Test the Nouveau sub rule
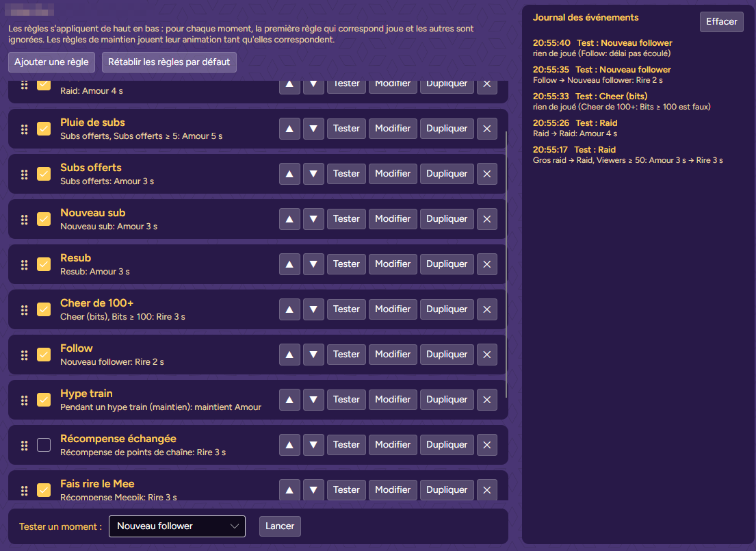Screen dimensions: 756x551 pyautogui.click(x=346, y=219)
